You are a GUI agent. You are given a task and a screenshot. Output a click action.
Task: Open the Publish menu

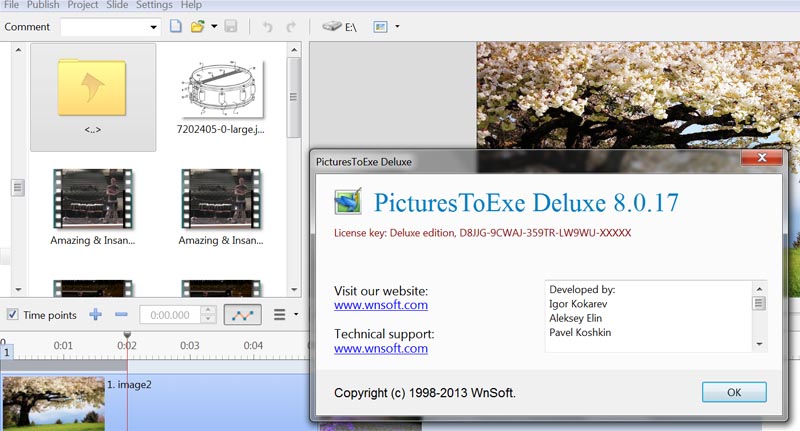[43, 5]
